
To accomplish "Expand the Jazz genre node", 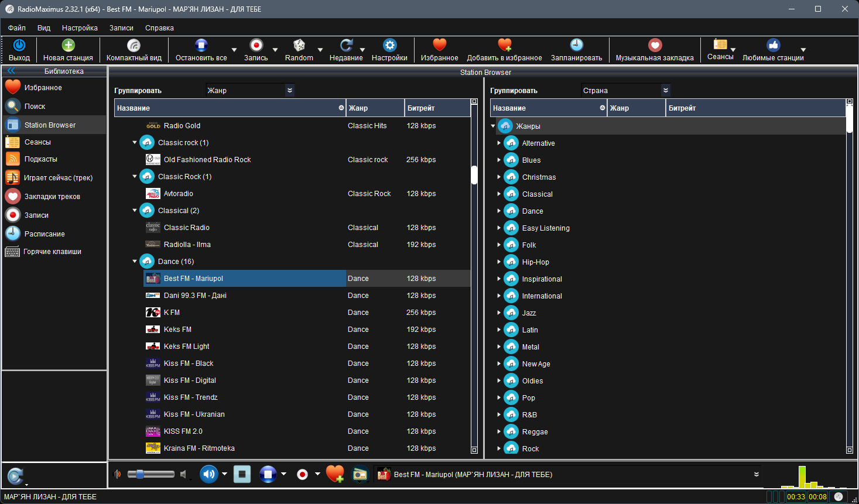I will click(499, 313).
